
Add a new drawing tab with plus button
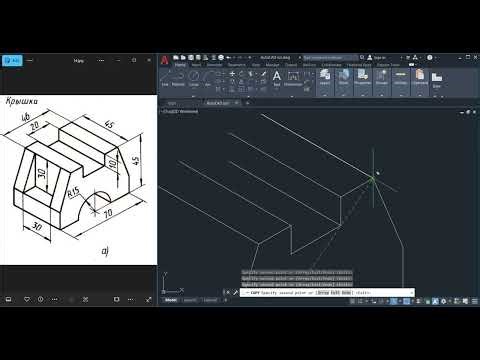[x=247, y=103]
